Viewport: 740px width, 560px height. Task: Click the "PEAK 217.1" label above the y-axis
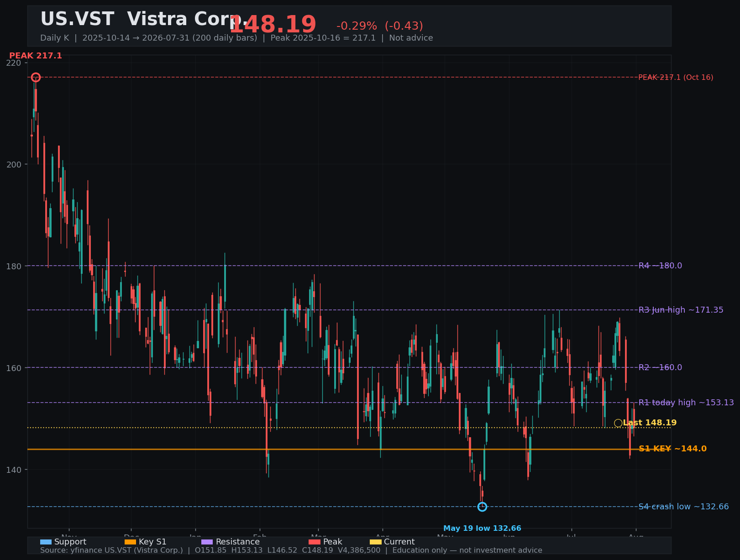36,56
